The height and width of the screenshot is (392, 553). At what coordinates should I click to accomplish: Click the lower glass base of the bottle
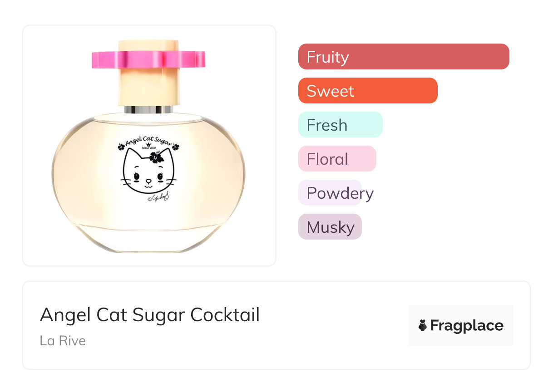[148, 238]
